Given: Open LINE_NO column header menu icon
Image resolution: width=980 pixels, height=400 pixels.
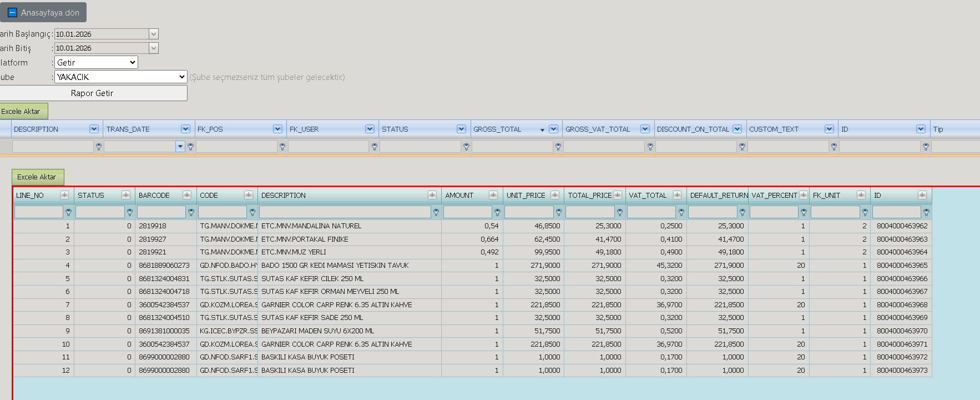Looking at the screenshot, I should (65, 195).
